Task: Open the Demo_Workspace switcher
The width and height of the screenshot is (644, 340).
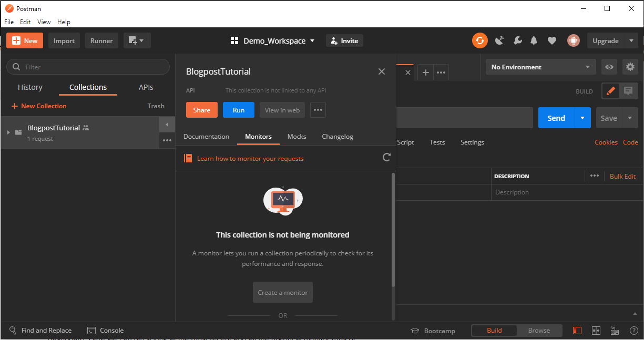Action: tap(272, 40)
